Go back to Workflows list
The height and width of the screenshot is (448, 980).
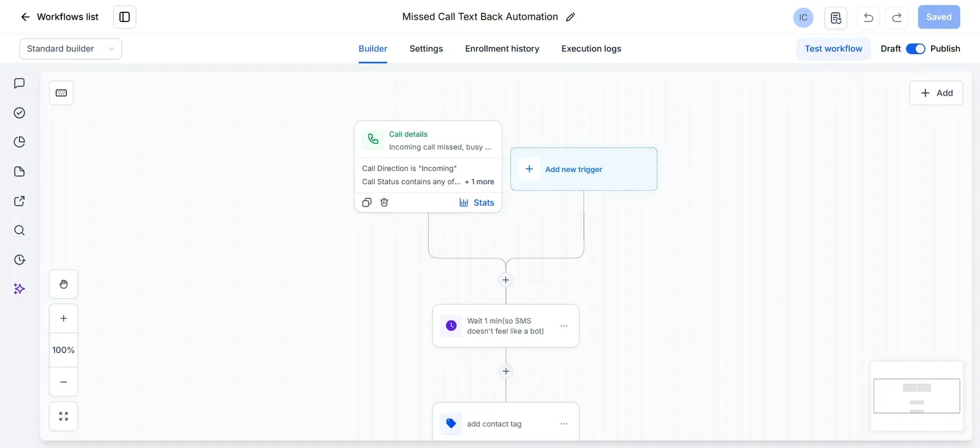(59, 17)
